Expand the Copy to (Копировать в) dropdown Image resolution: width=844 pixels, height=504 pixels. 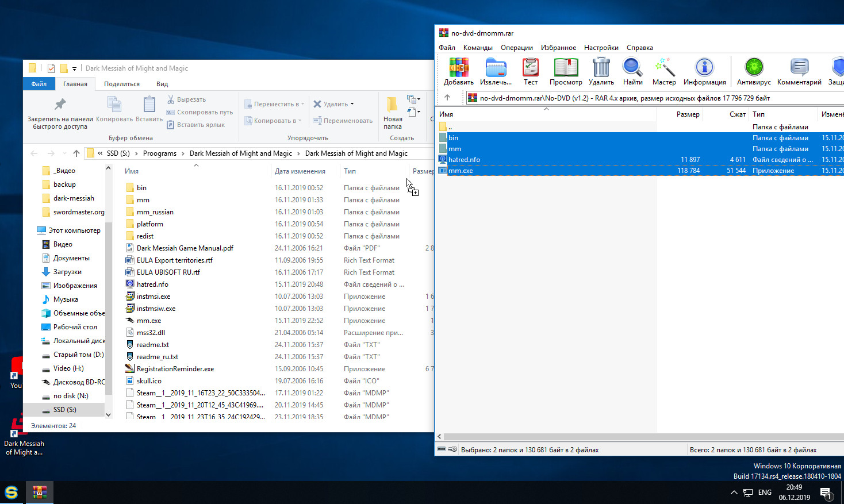pyautogui.click(x=274, y=121)
